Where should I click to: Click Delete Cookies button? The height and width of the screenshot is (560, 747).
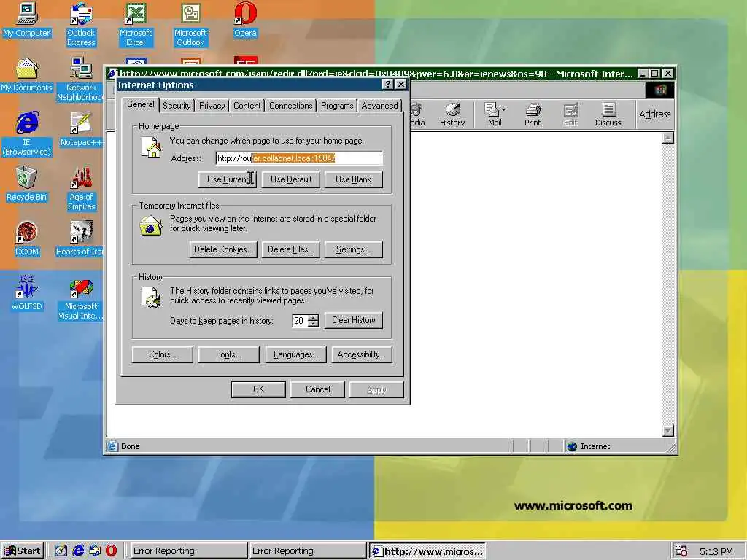tap(223, 249)
